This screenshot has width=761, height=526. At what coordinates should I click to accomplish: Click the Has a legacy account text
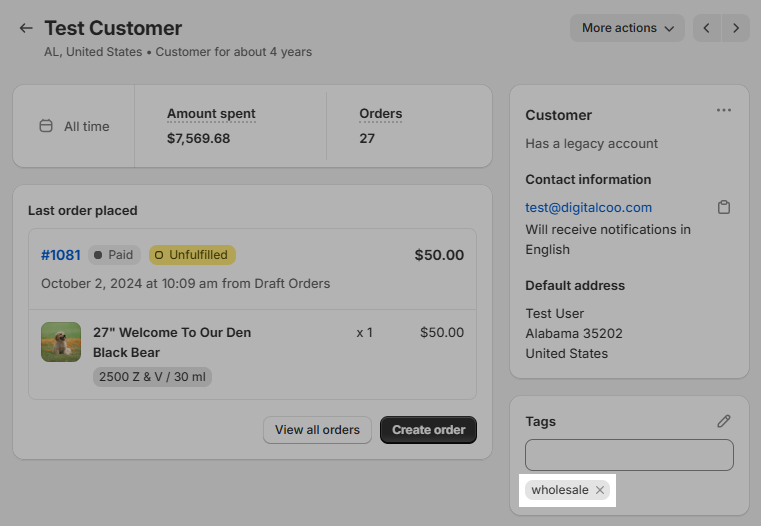pyautogui.click(x=592, y=144)
